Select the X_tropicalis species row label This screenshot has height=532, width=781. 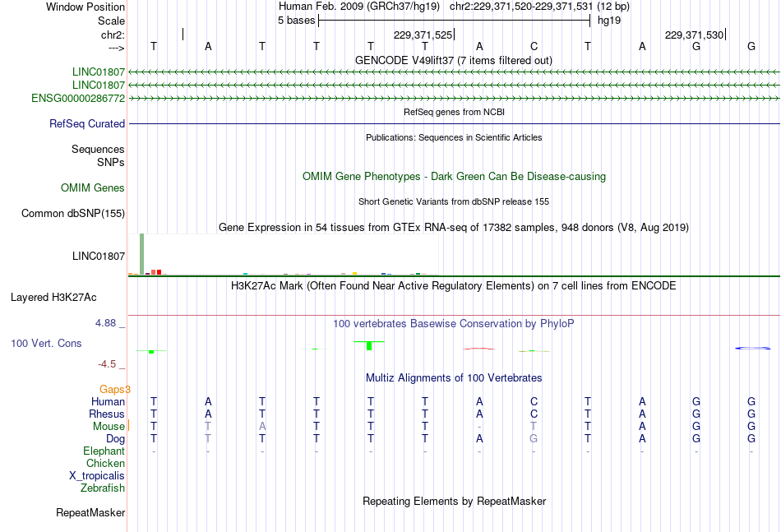pos(97,476)
